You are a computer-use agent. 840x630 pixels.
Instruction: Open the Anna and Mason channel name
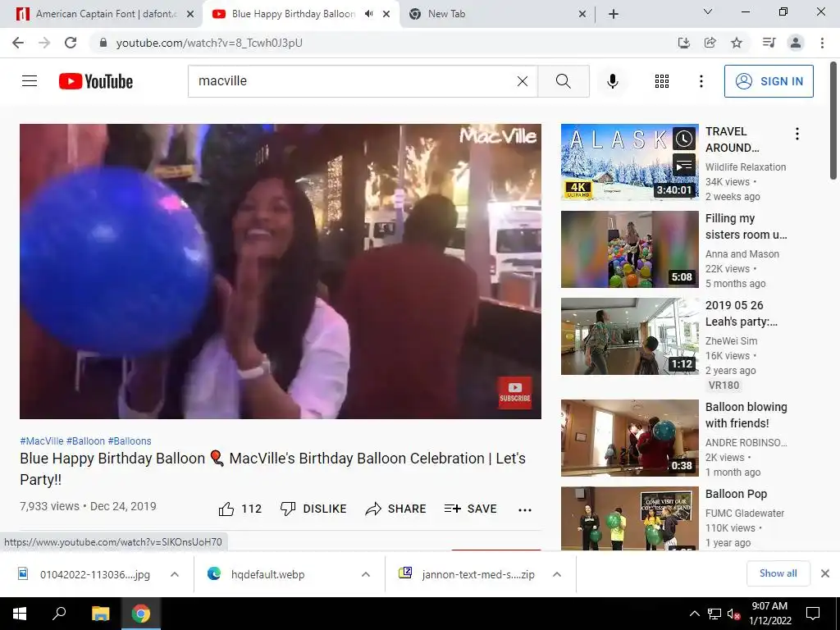[742, 254]
